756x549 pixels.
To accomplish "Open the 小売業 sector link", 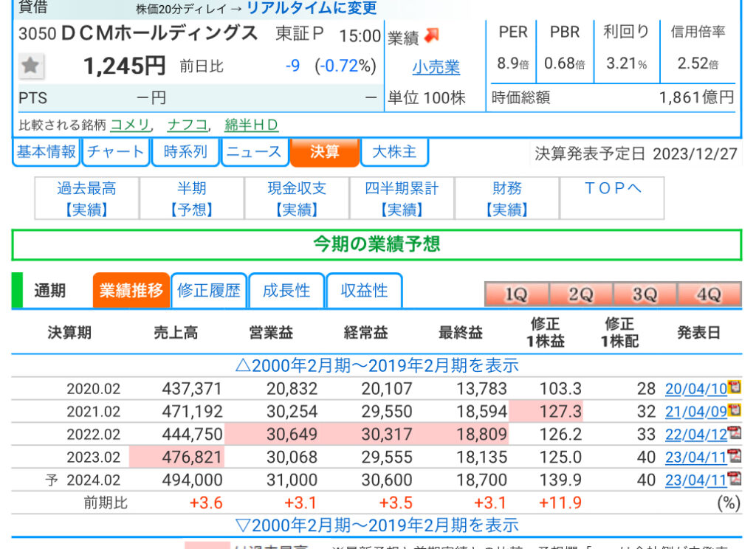I will coord(436,67).
